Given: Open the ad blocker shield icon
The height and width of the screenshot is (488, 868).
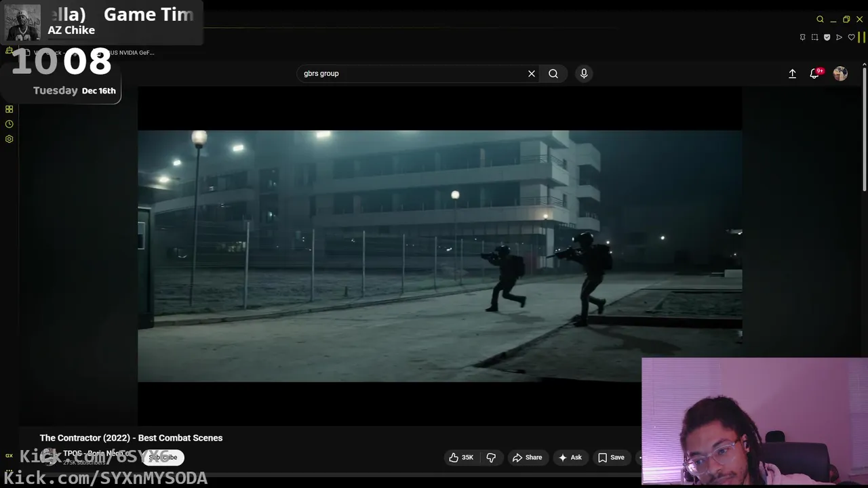Looking at the screenshot, I should pyautogui.click(x=827, y=37).
